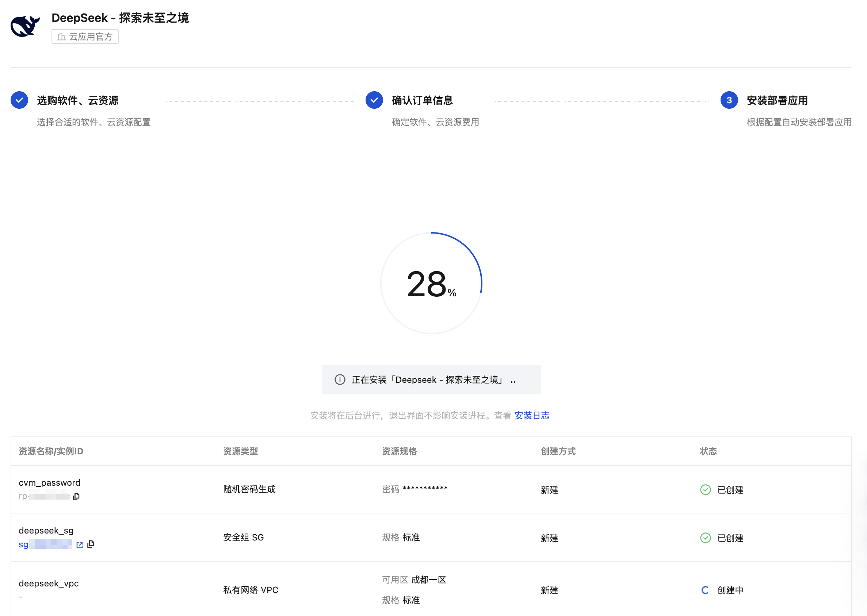Click the deepseek_sg resource name
Image resolution: width=867 pixels, height=616 pixels.
coord(46,530)
